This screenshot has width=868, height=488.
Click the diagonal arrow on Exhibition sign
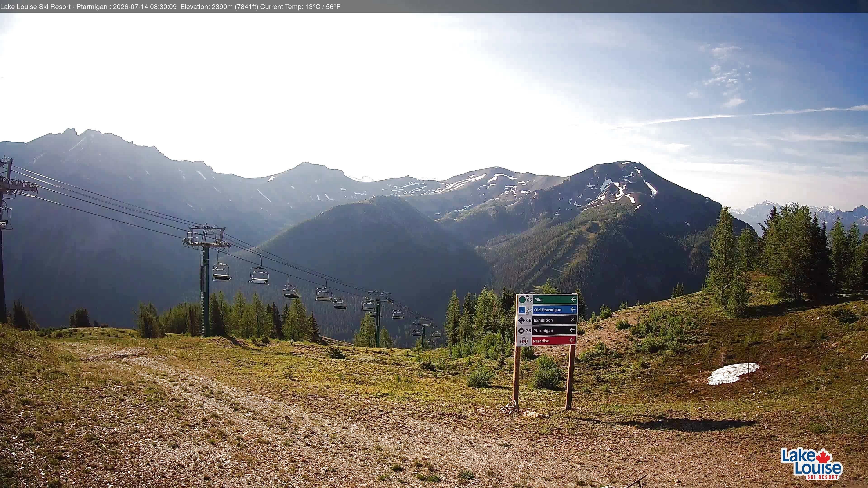pyautogui.click(x=573, y=320)
